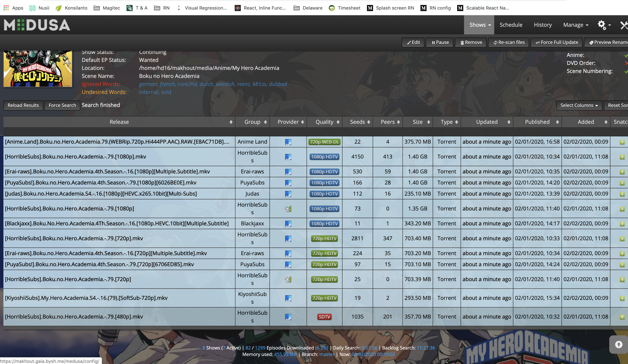
Task: Open the Timesheet bookmark
Action: [344, 8]
